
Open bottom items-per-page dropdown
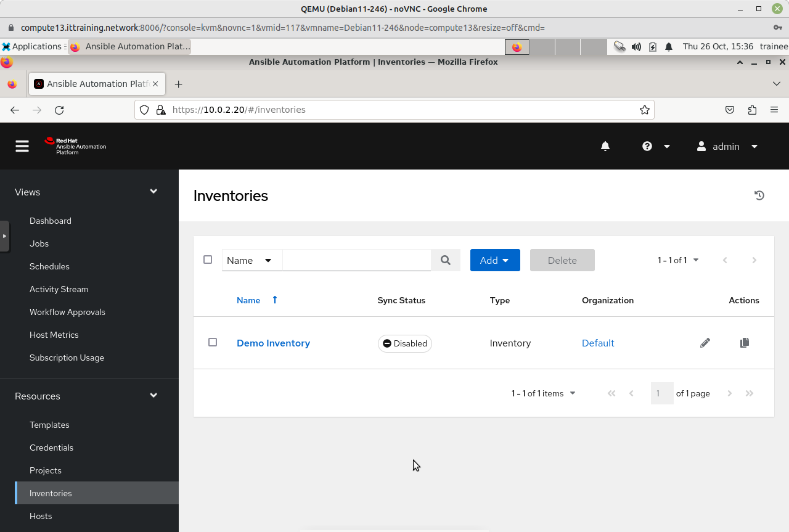[543, 393]
